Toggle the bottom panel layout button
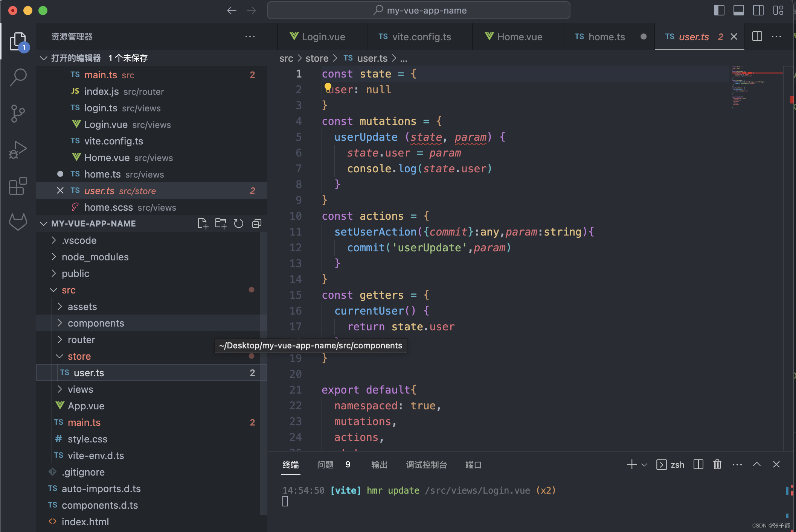796x532 pixels. [x=738, y=10]
